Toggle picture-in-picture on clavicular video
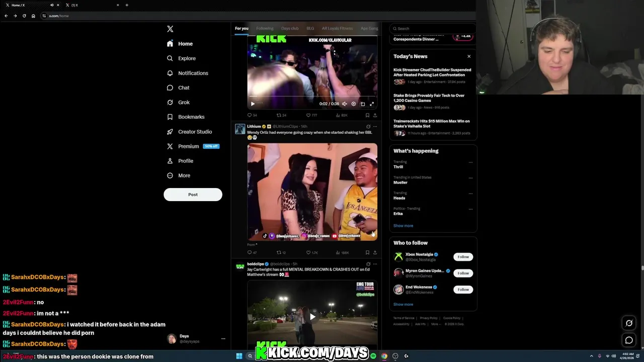 tap(363, 104)
